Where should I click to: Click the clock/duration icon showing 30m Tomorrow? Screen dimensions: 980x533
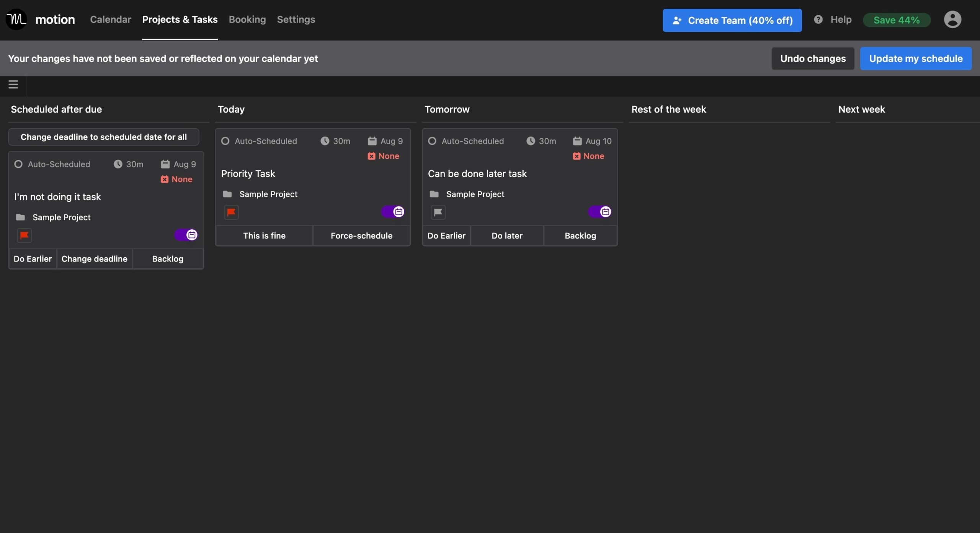click(529, 141)
